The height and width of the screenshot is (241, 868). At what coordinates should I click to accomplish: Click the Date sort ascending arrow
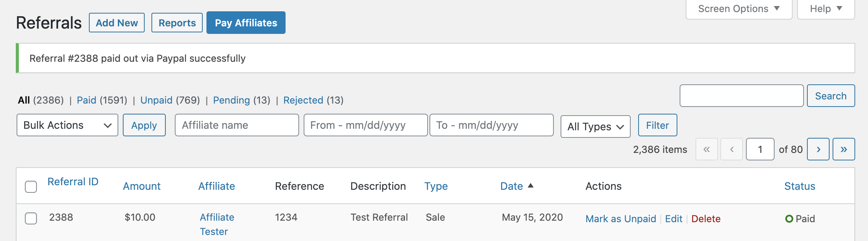click(530, 186)
